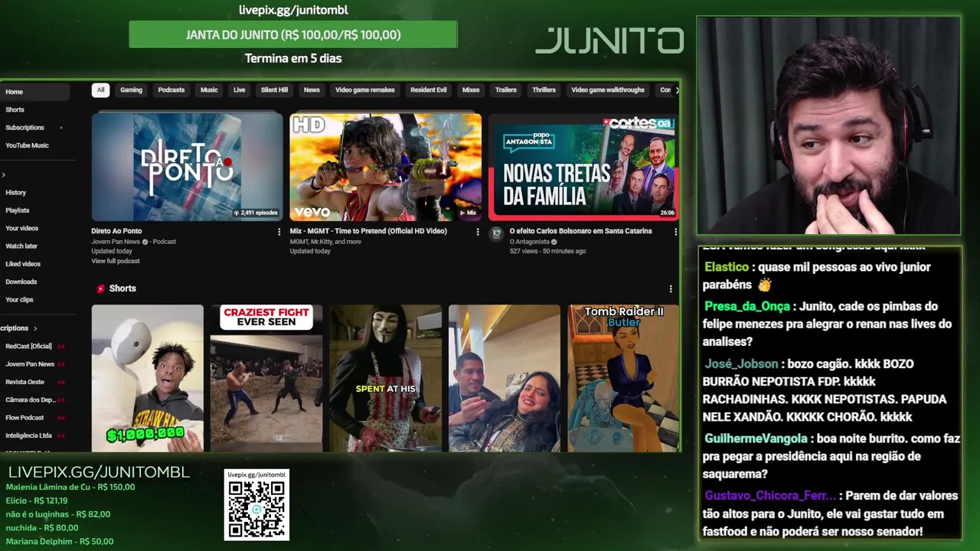Select the Trailers filter chip

tap(505, 90)
